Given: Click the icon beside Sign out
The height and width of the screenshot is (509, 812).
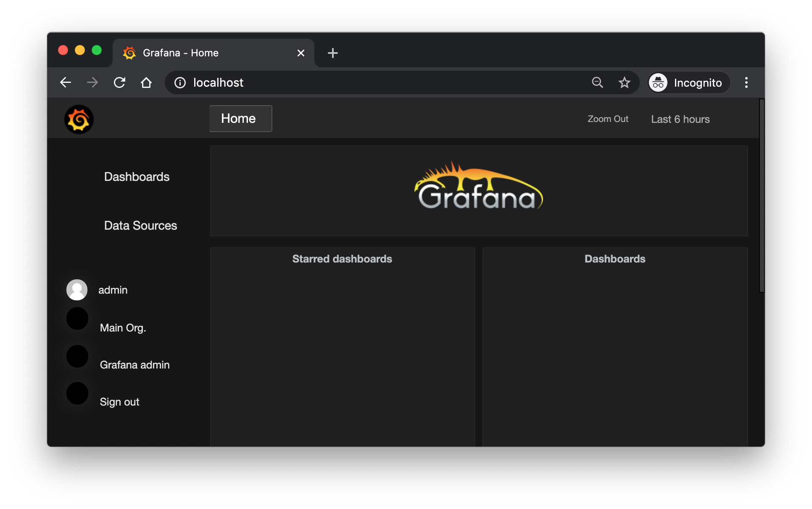Looking at the screenshot, I should tap(77, 393).
